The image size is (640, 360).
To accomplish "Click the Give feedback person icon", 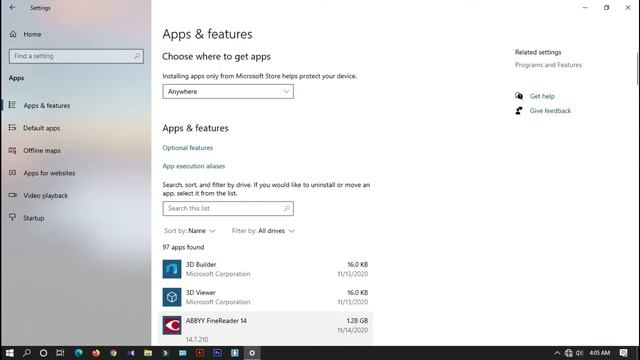I will (x=519, y=111).
